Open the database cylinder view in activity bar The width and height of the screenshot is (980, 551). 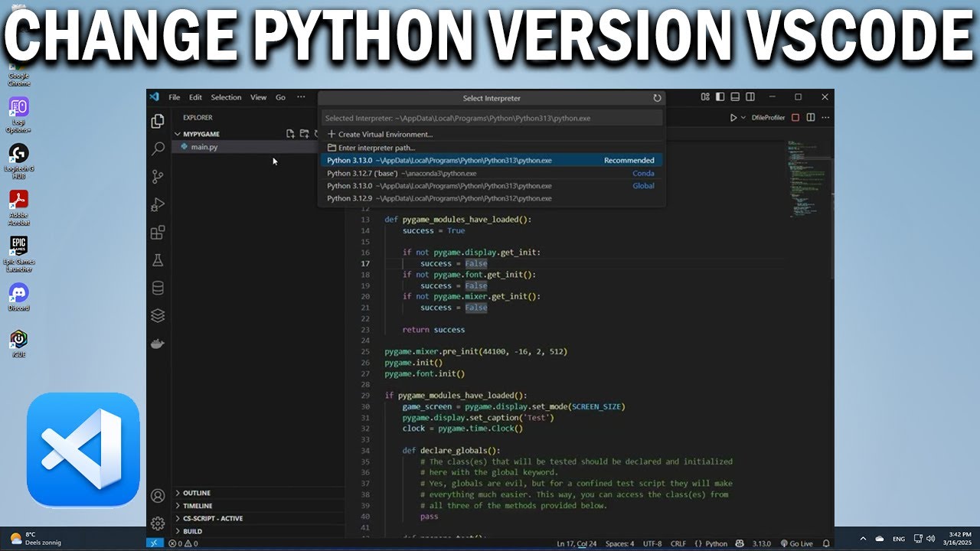(x=158, y=288)
